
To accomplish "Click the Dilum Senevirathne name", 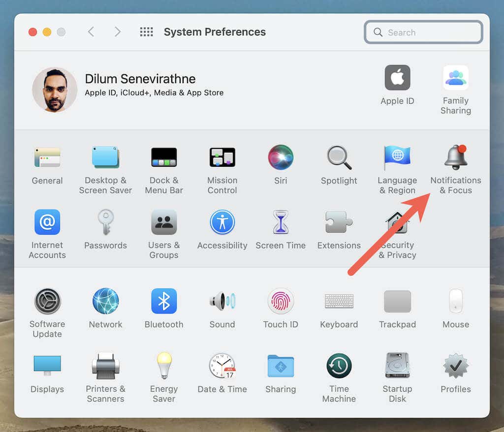I will pyautogui.click(x=140, y=79).
